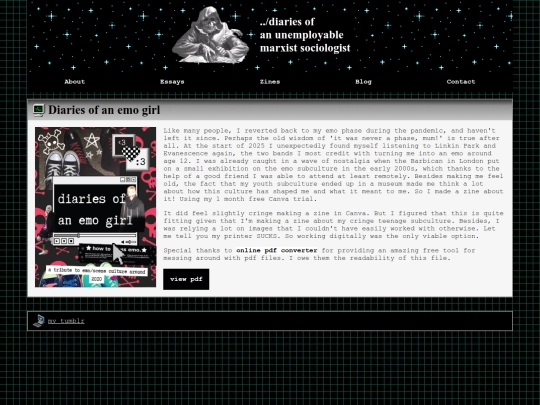Click the terminal monitor icon by the heading

click(39, 110)
